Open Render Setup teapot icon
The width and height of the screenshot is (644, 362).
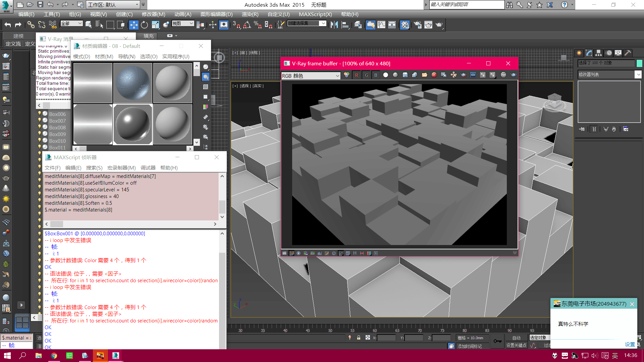418,25
